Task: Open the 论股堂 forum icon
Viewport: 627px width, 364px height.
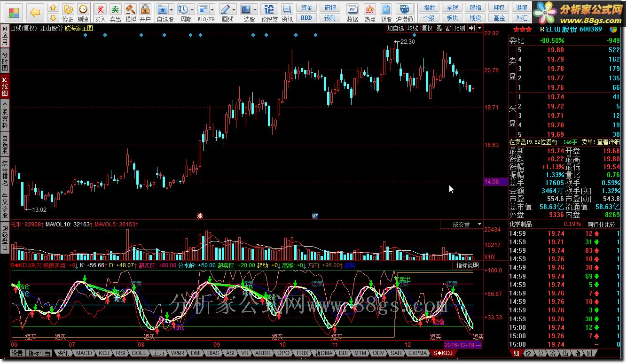Action: (x=269, y=13)
